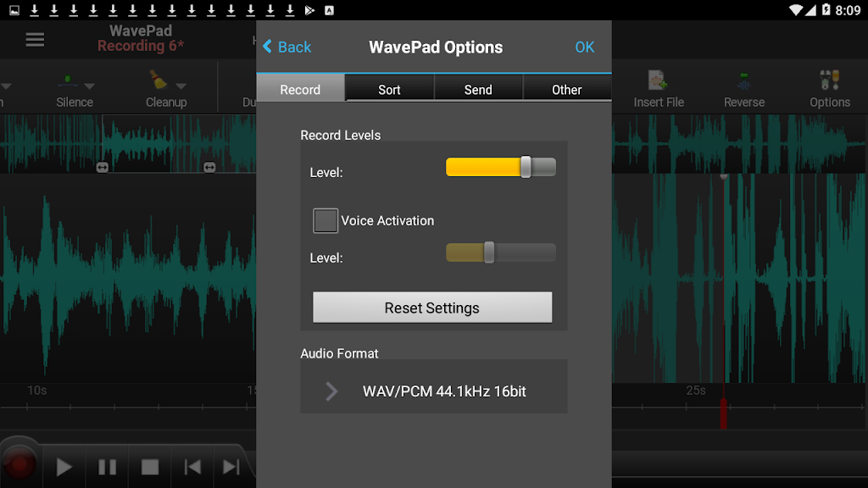Adjust the Voice Activation level slider
This screenshot has height=488, width=868.
point(500,252)
